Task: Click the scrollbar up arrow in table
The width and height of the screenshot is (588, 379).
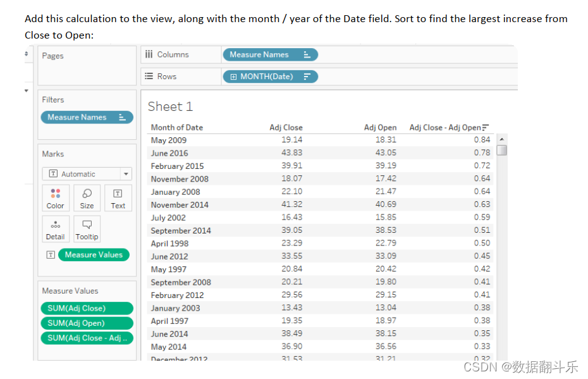Action: (x=502, y=139)
